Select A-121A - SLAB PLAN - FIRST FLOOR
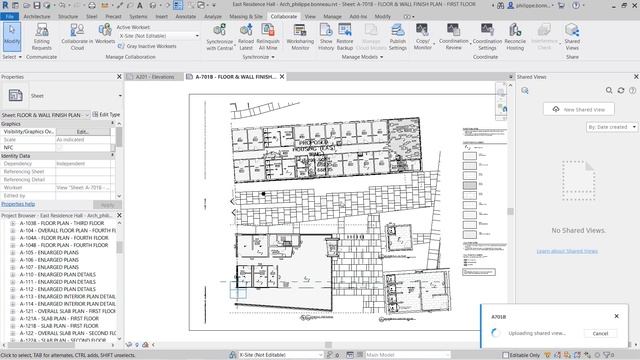This screenshot has width=640, height=360. coord(59,318)
